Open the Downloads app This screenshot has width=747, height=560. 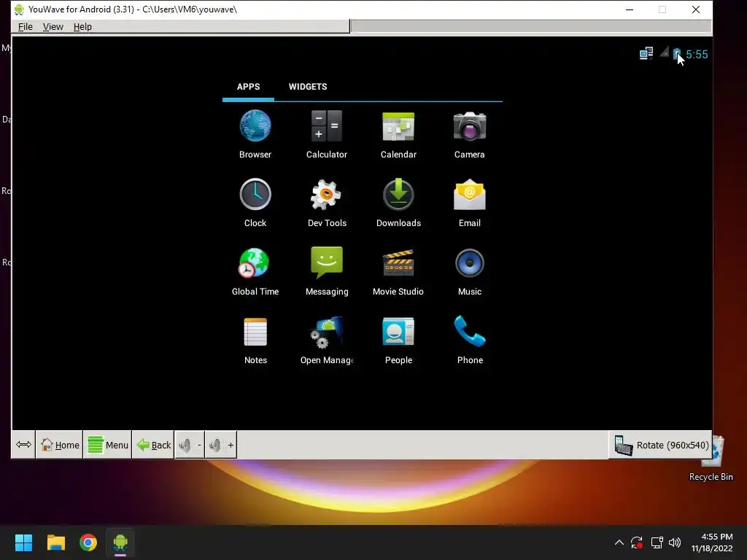pyautogui.click(x=398, y=203)
